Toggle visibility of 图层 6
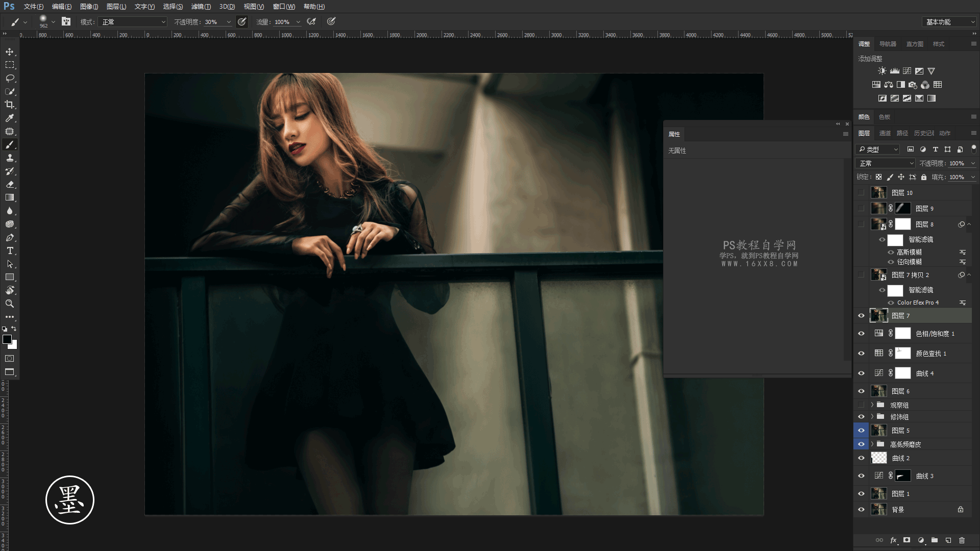The height and width of the screenshot is (551, 980). tap(861, 391)
